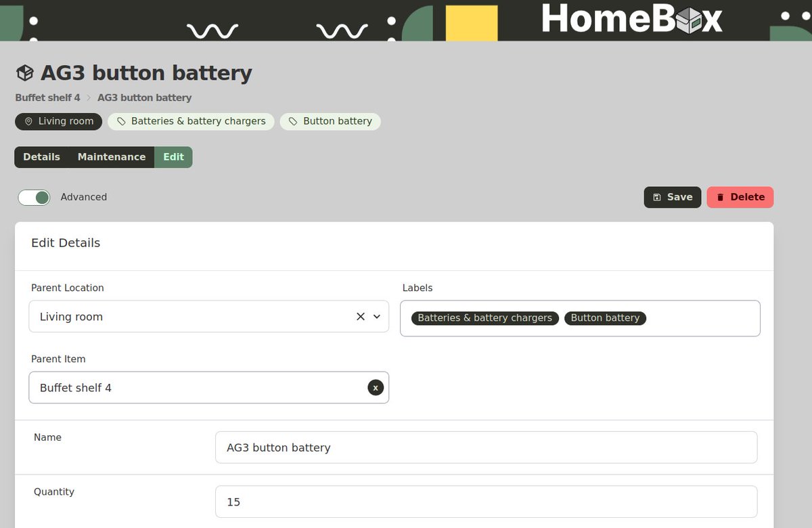
Task: Open the Button battery label badge under title
Action: coord(330,121)
